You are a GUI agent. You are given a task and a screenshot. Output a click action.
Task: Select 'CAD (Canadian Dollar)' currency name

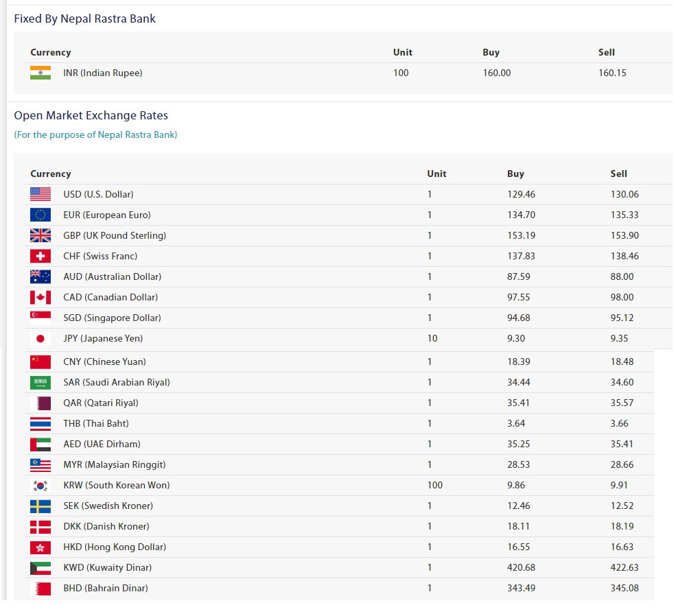pos(111,298)
